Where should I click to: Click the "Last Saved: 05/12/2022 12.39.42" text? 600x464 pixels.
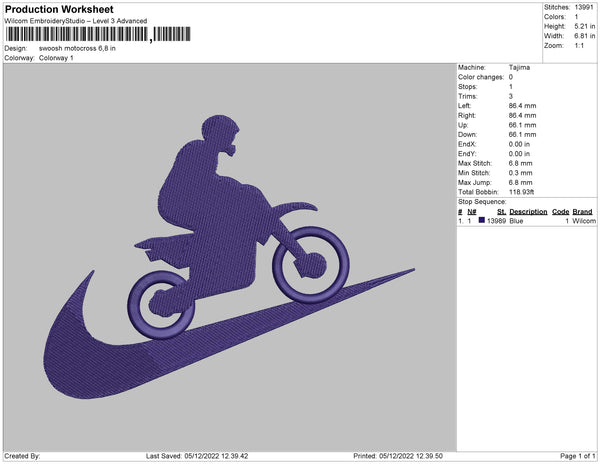[x=197, y=456]
